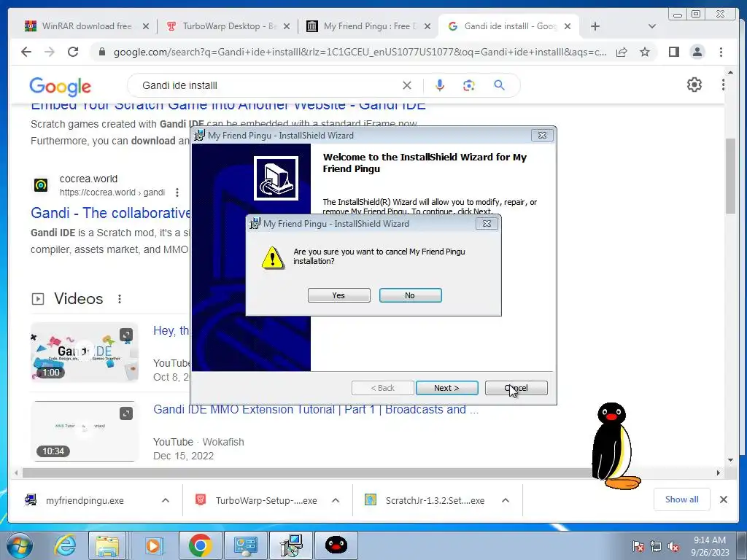The image size is (747, 560).
Task: Go forward in Chrome history
Action: point(50,52)
